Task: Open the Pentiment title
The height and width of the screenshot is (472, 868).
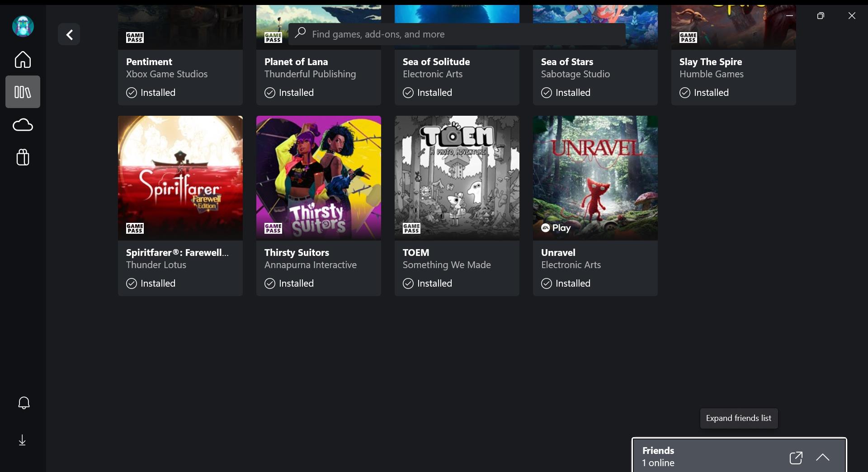Action: (149, 62)
